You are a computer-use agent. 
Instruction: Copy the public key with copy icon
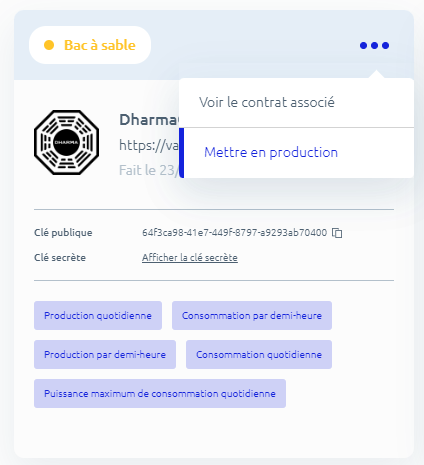coord(337,233)
